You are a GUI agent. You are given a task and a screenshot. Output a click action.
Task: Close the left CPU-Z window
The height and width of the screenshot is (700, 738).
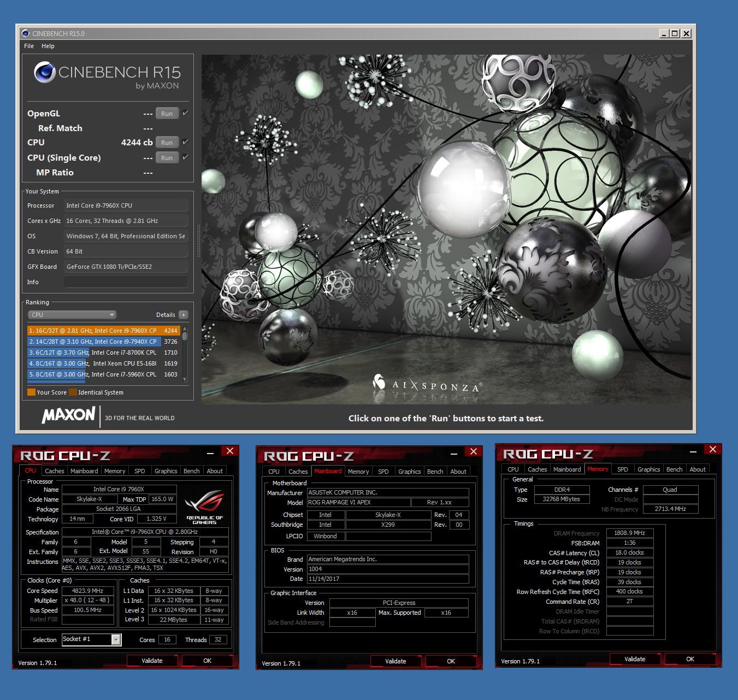(x=230, y=451)
